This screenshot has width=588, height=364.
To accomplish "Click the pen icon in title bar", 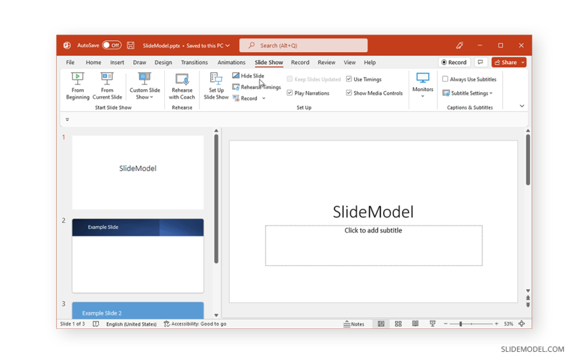I will [460, 45].
